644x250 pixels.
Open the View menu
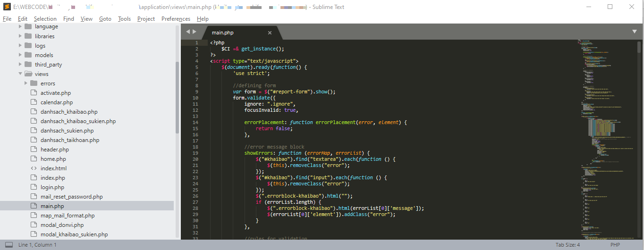tap(86, 19)
